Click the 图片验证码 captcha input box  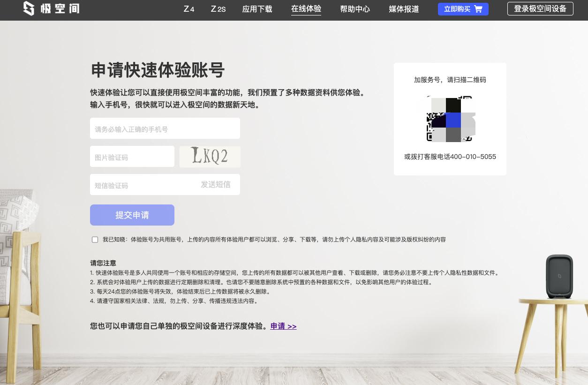point(132,156)
